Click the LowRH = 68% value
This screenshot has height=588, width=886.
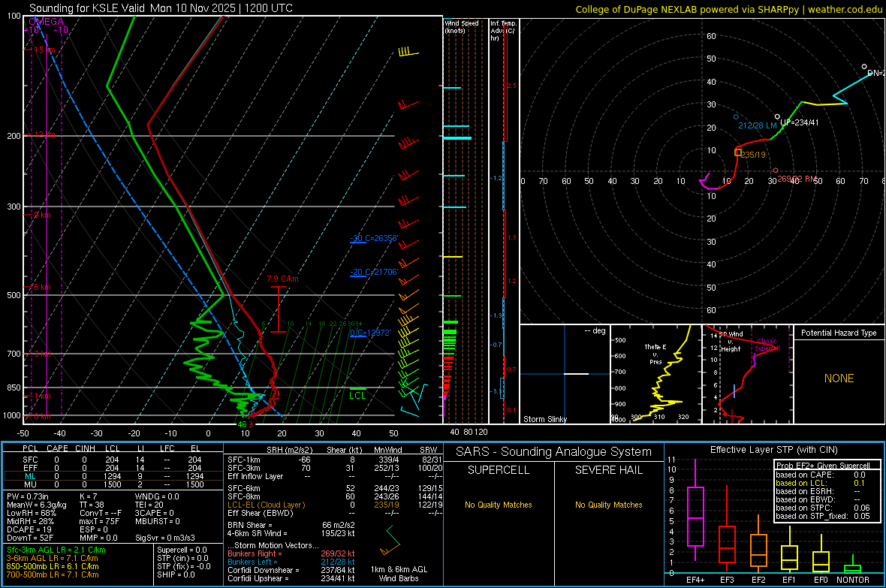tap(32, 513)
